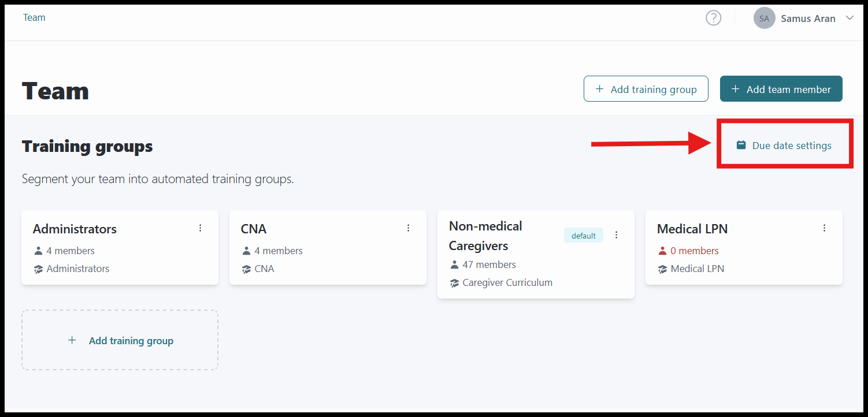The image size is (868, 417).
Task: Click the Add training group outlined button
Action: click(646, 89)
